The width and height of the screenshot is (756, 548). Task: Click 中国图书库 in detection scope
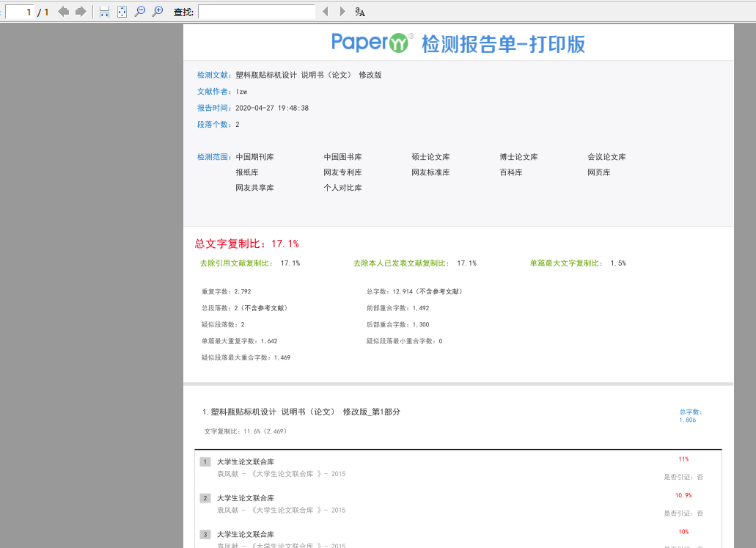click(343, 157)
